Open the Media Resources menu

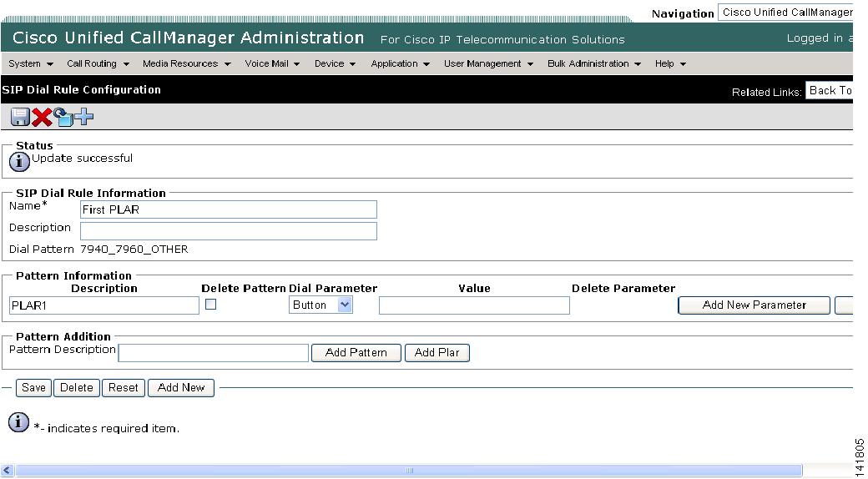click(187, 63)
